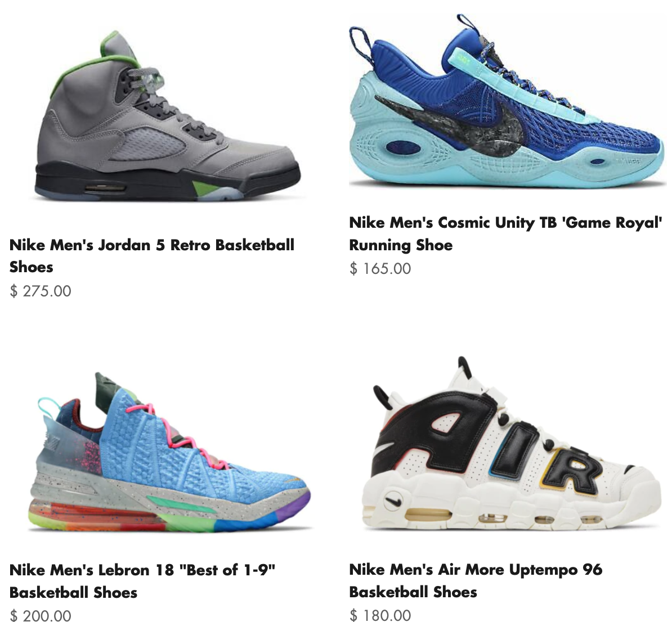Click 'Running Shoe' line of Cosmic Unity title
The height and width of the screenshot is (622, 672).
click(x=401, y=245)
